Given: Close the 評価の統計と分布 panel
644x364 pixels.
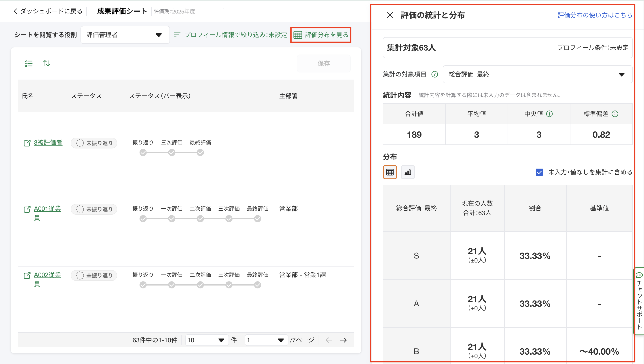Looking at the screenshot, I should [390, 15].
